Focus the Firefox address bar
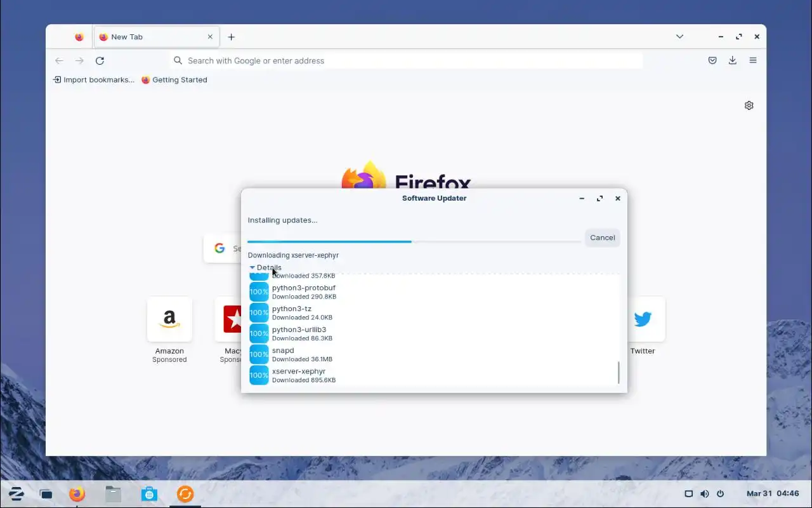 pos(406,61)
